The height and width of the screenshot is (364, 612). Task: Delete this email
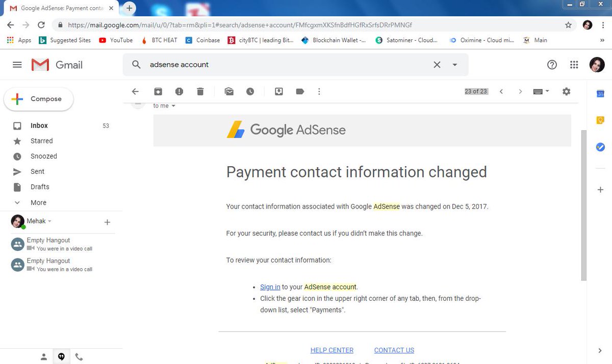tap(200, 92)
